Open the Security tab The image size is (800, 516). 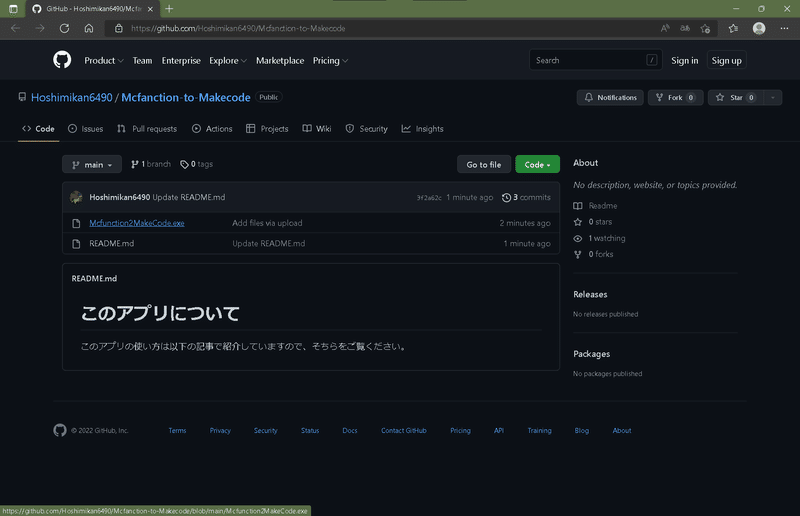point(366,129)
